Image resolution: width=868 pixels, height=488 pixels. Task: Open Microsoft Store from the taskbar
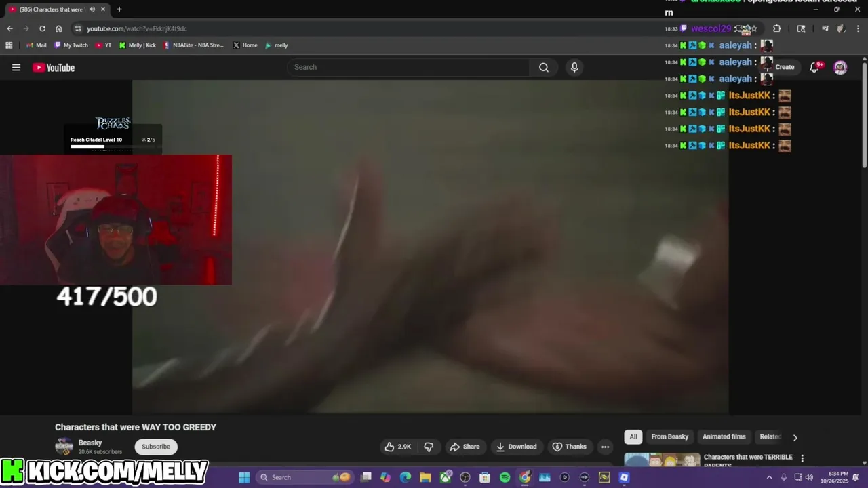[485, 477]
